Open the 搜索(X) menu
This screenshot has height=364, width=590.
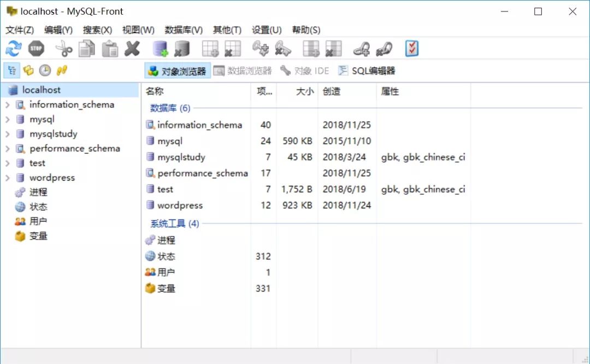[x=97, y=29]
